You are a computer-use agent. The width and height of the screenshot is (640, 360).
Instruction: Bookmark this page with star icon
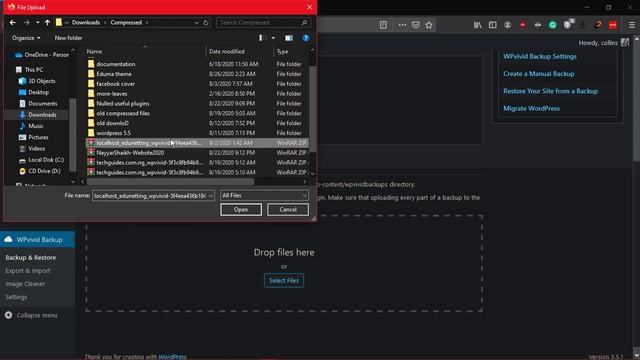[429, 25]
